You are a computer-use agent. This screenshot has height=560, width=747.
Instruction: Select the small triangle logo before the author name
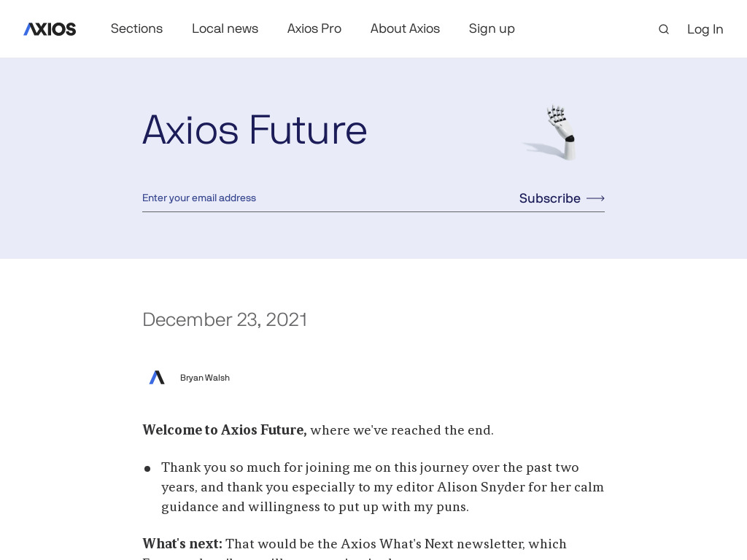point(157,378)
